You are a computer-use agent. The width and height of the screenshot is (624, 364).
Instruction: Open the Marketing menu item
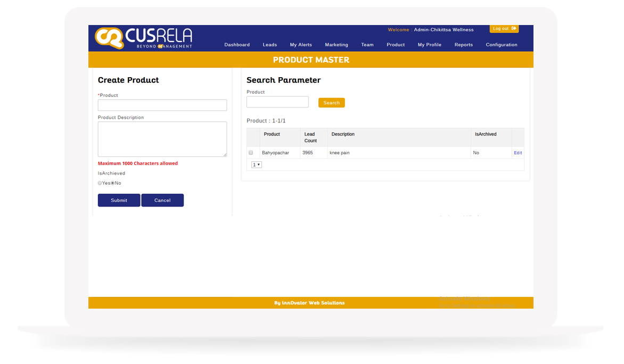click(x=336, y=45)
